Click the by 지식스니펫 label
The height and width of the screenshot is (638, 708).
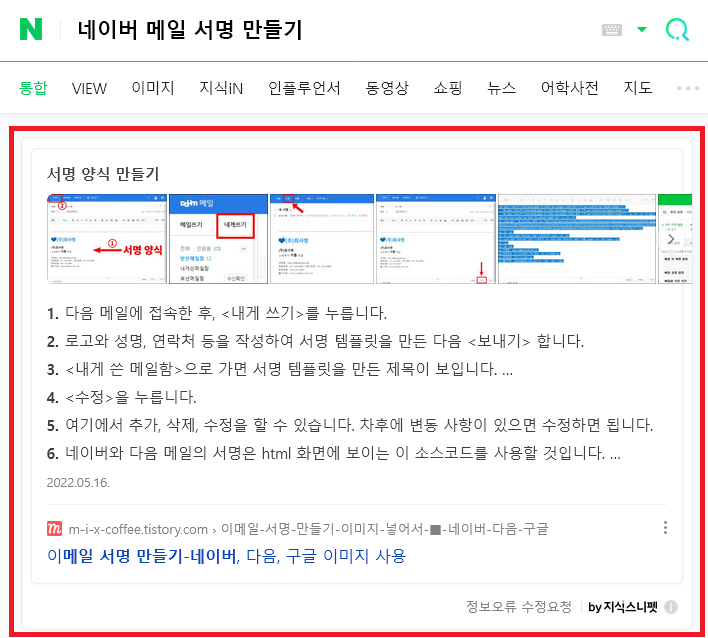623,607
